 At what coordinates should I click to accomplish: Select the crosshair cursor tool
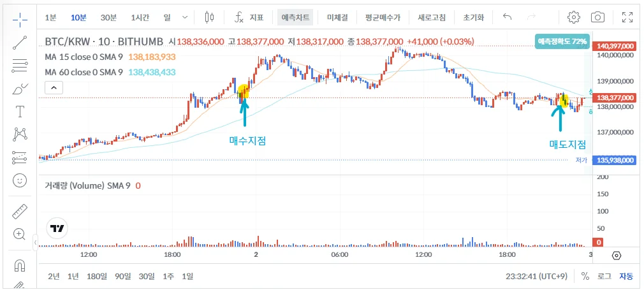[x=20, y=19]
